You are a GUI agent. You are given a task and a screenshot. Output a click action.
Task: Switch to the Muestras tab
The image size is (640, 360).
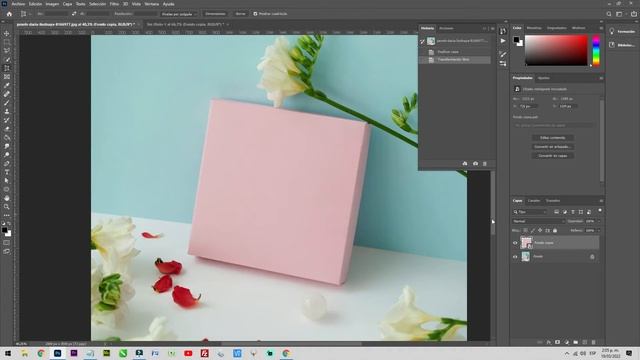pos(534,28)
